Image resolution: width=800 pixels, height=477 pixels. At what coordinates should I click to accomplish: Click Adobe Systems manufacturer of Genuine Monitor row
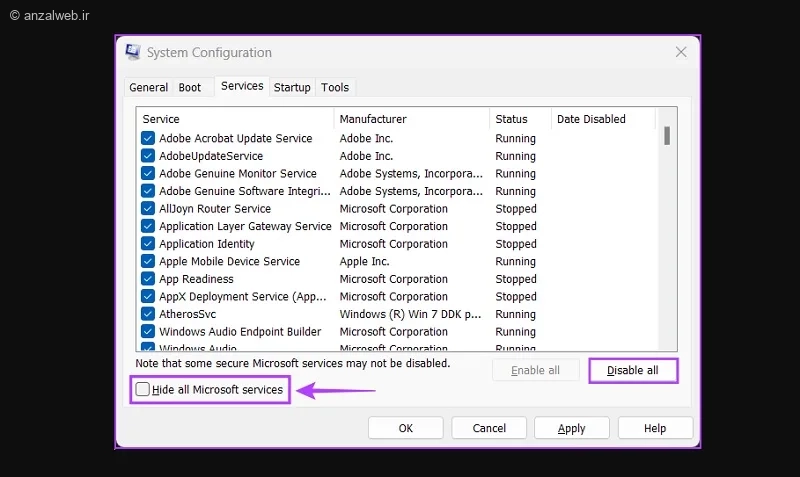(x=411, y=173)
